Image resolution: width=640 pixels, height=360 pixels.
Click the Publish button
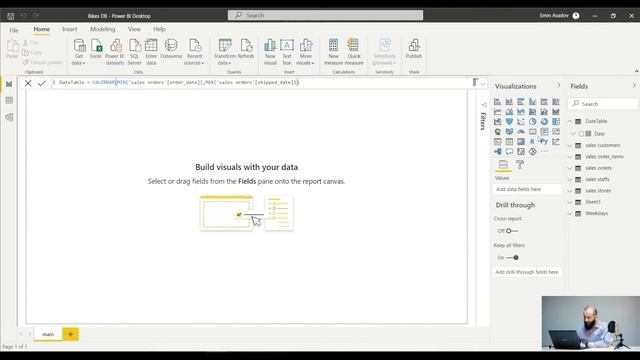(x=414, y=49)
